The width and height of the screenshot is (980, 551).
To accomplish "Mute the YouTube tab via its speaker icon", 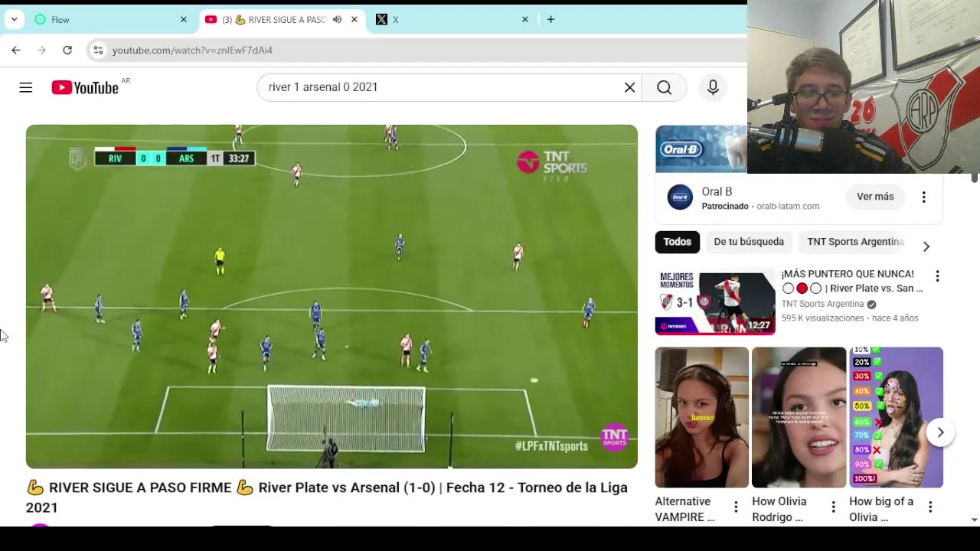I will click(337, 19).
